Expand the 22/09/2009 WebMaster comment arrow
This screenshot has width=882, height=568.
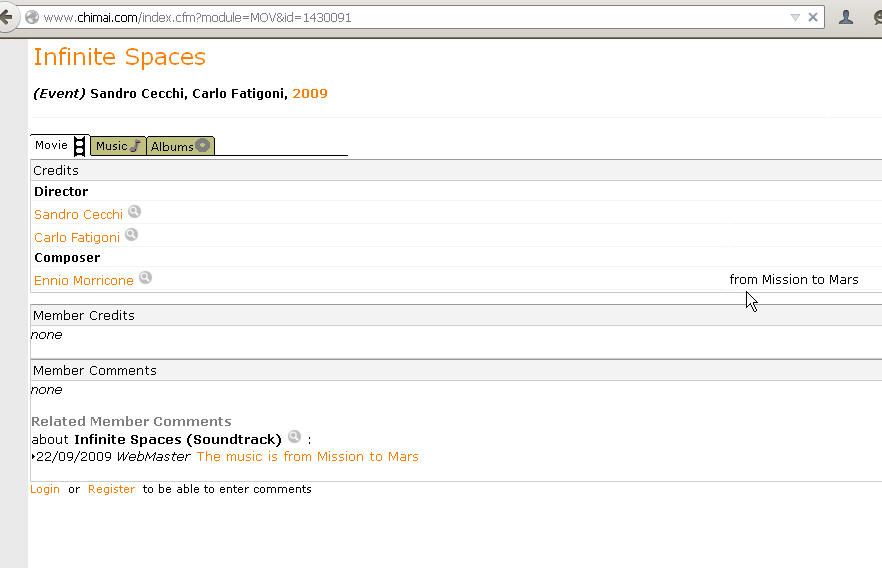click(x=33, y=457)
